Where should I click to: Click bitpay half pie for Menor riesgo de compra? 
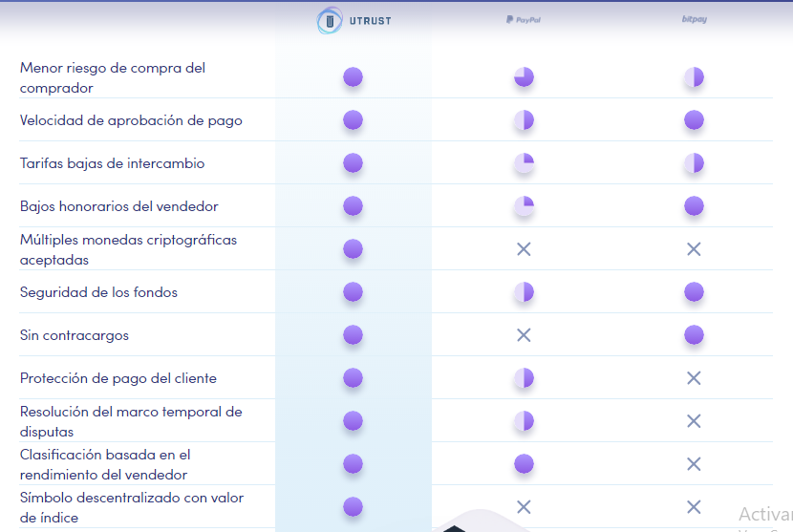click(694, 76)
